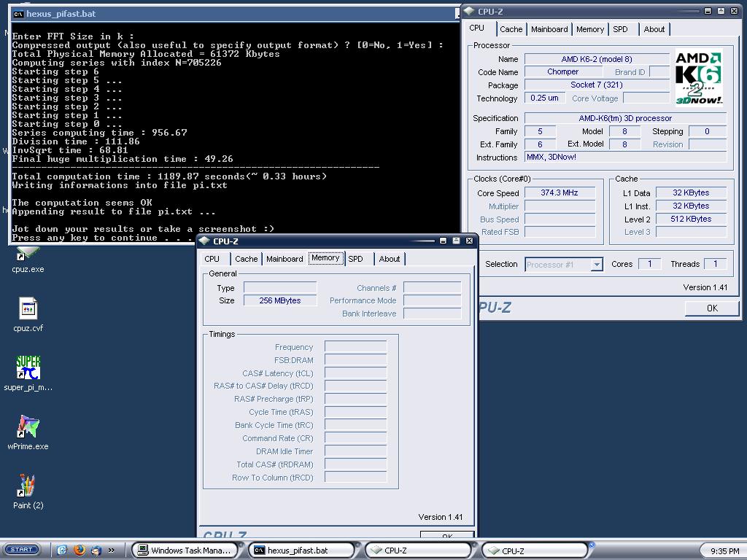Switch to the Cache tab in the right CPU-Z window

pos(511,29)
